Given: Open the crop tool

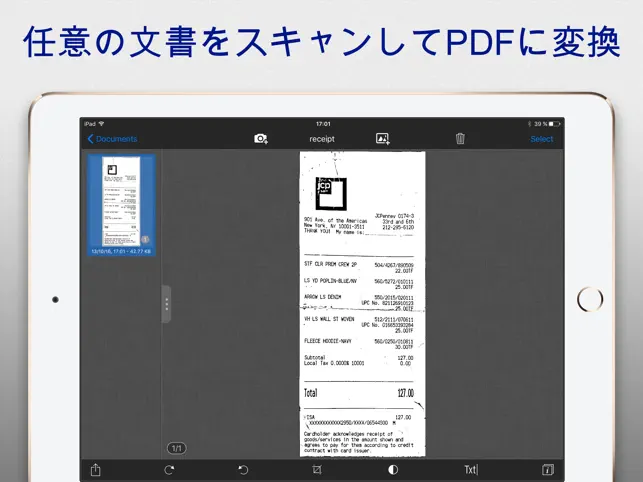Looking at the screenshot, I should pos(317,470).
